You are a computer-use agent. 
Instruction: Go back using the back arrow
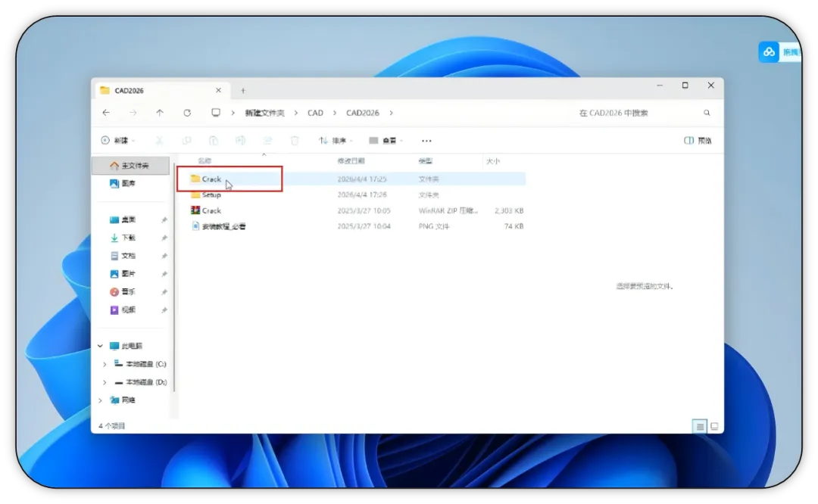pos(106,113)
